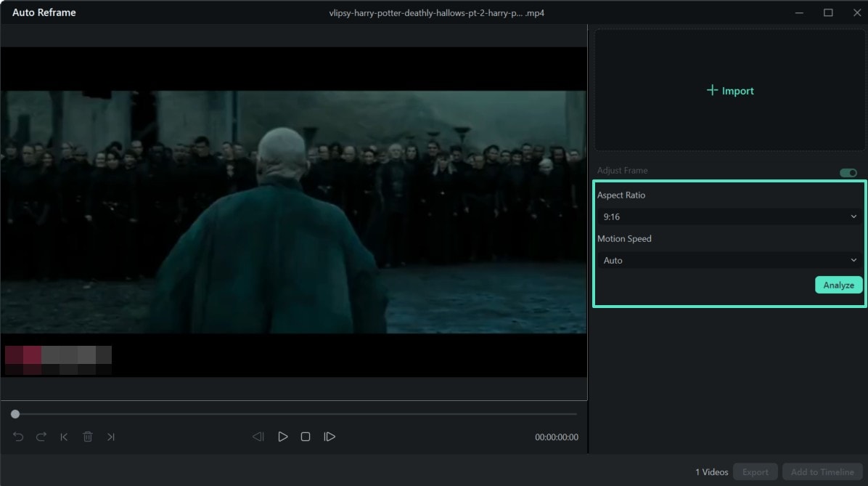The width and height of the screenshot is (868, 486).
Task: Click the Export button
Action: [755, 471]
